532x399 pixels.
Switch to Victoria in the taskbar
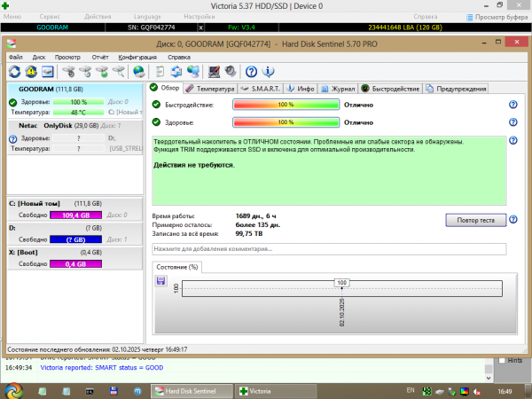click(x=261, y=390)
